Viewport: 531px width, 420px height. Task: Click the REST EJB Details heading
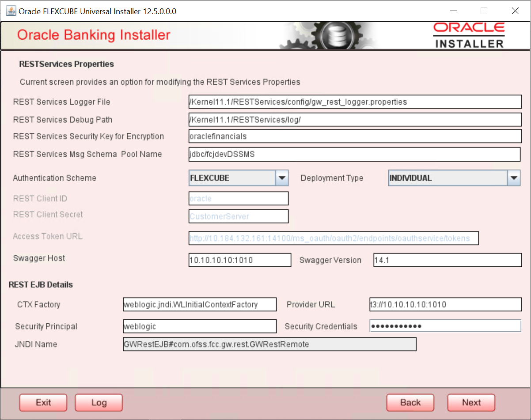click(x=41, y=285)
